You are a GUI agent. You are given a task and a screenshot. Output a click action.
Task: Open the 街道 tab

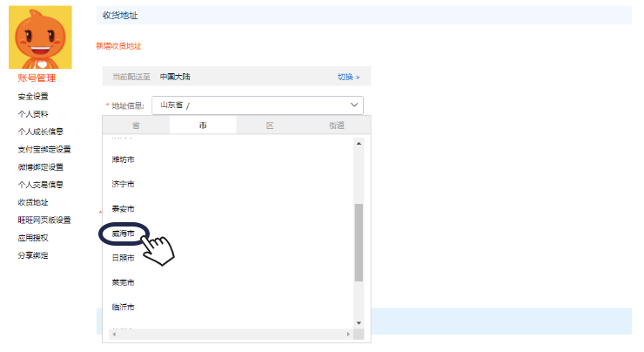[x=337, y=125]
